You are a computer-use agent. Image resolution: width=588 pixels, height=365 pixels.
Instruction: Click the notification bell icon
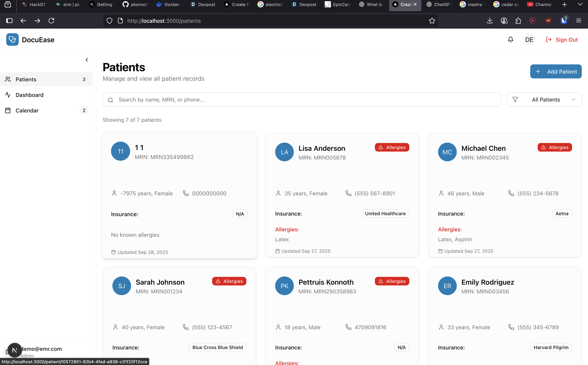(x=510, y=39)
